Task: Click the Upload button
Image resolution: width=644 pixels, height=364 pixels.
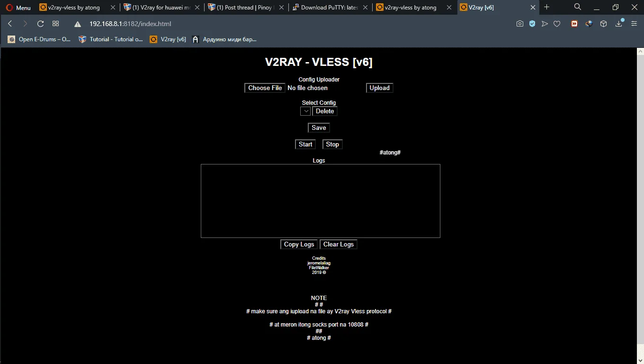Action: pos(380,88)
